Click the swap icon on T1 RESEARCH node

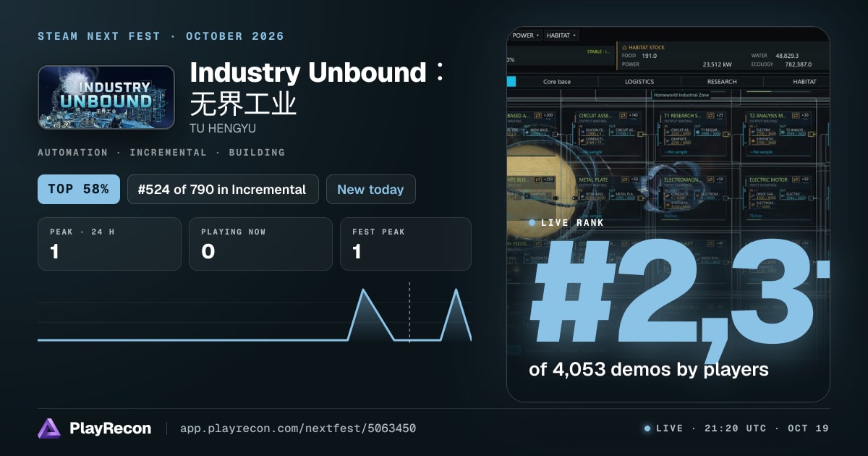[710, 115]
